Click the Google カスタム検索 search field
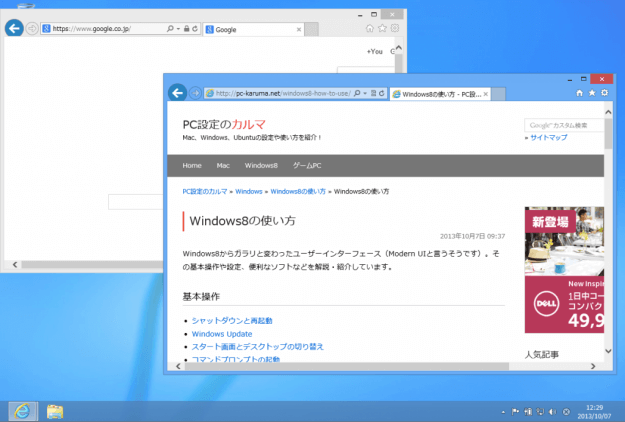 [564, 125]
